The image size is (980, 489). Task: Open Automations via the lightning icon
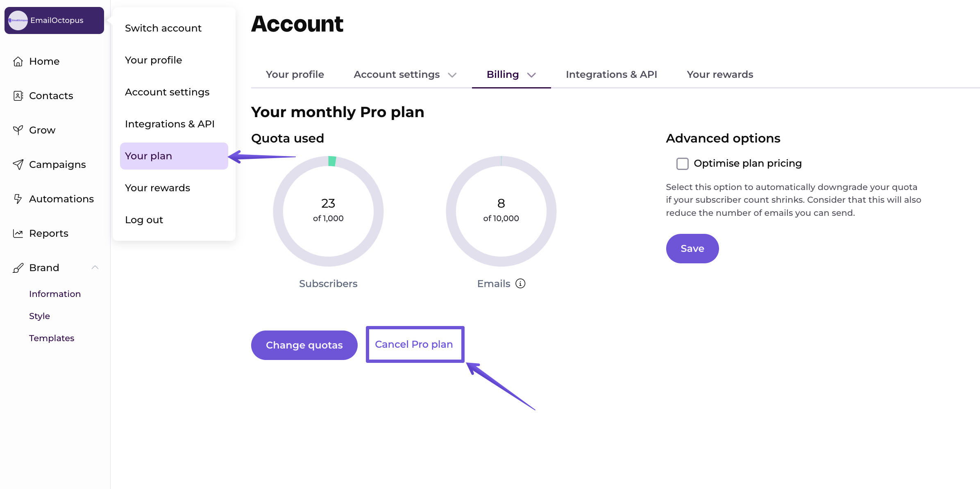tap(18, 199)
